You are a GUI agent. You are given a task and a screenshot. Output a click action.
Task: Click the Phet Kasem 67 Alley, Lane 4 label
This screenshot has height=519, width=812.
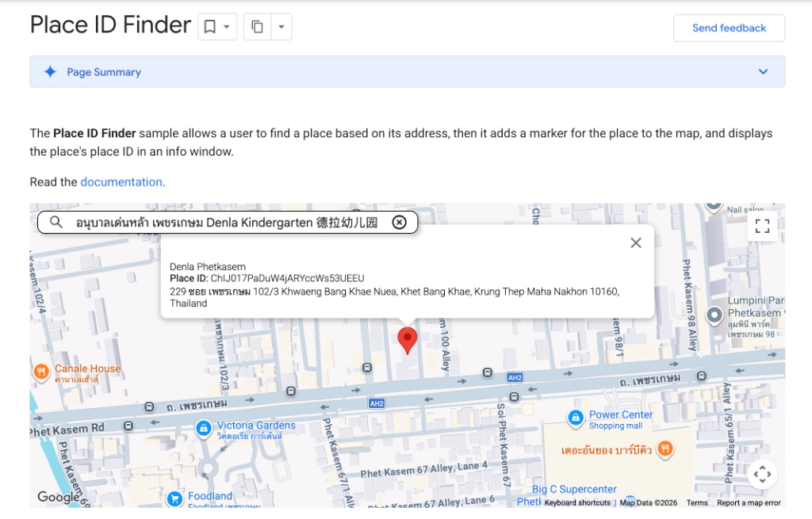click(424, 470)
